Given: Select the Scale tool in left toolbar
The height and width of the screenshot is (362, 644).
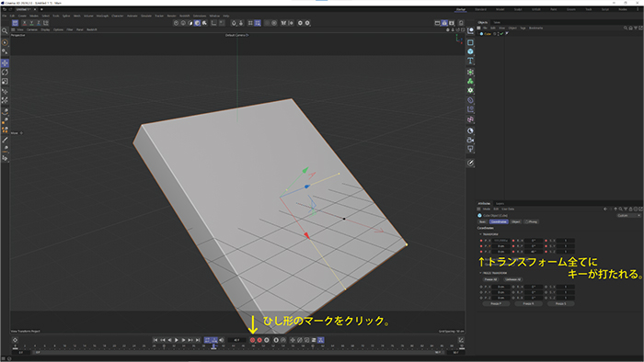Looking at the screenshot, I should 5,82.
